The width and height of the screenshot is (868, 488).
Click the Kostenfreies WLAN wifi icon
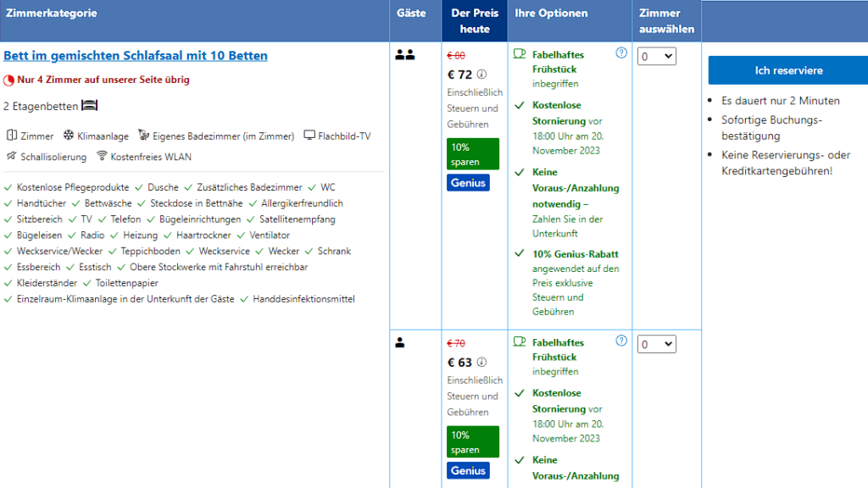click(x=102, y=156)
